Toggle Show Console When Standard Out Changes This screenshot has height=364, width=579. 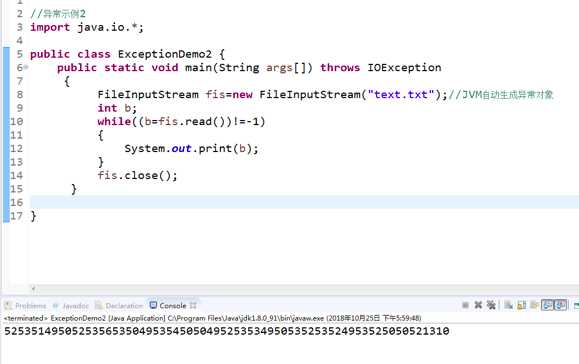[x=548, y=305]
